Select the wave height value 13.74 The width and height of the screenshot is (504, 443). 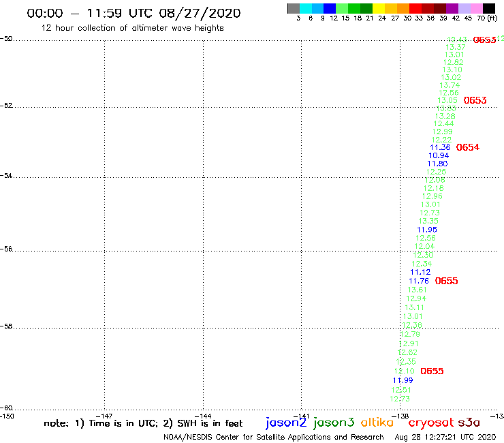[x=450, y=85]
